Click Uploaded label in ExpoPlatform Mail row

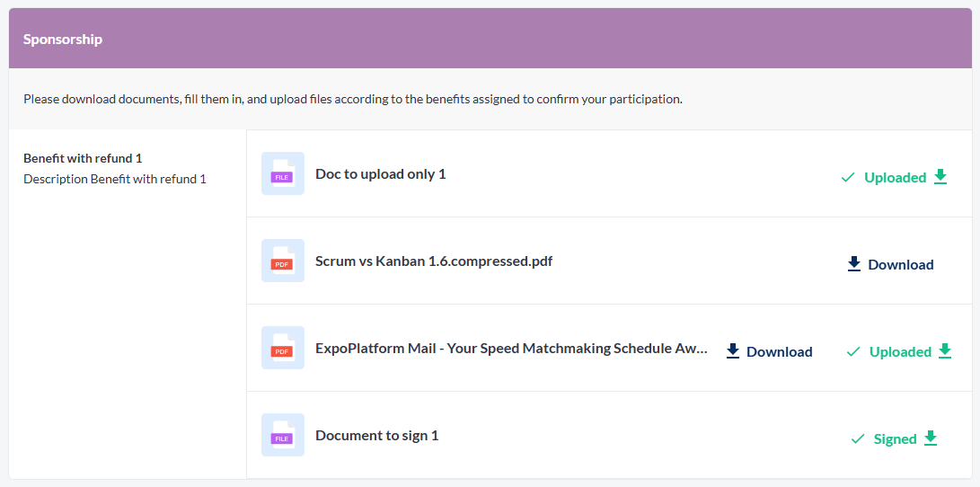click(x=900, y=352)
